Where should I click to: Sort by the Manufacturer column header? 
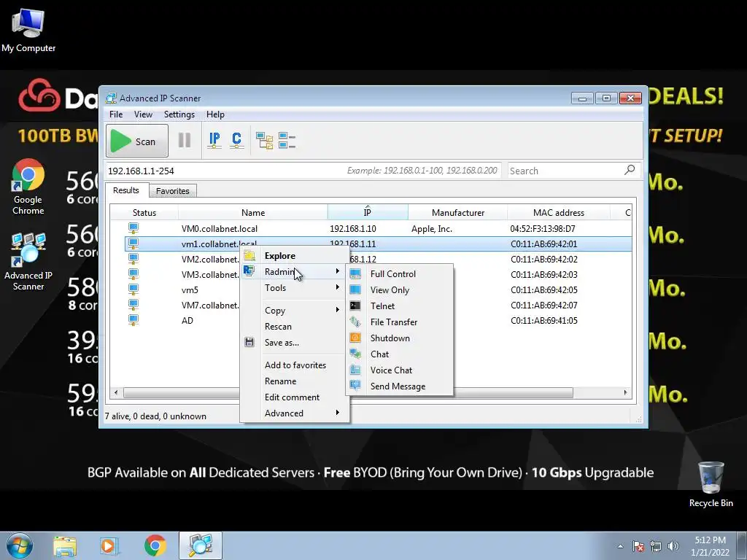[458, 212]
